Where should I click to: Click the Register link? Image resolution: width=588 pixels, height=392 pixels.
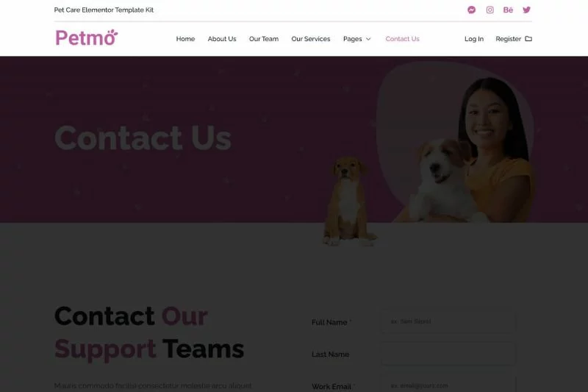tap(508, 39)
